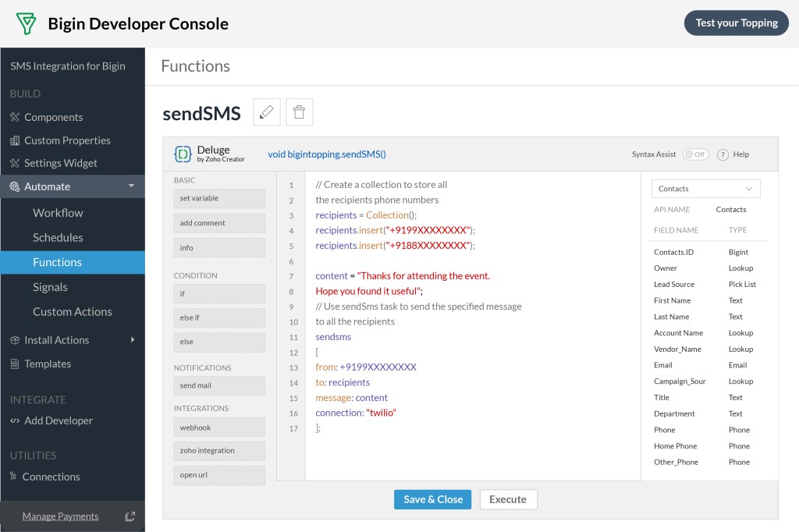Click the Bigin logo icon
The height and width of the screenshot is (532, 799).
coord(27,23)
